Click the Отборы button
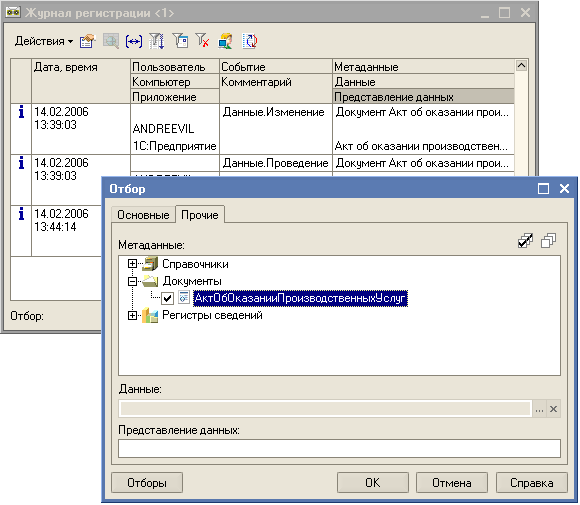580x505 pixels. 147,482
